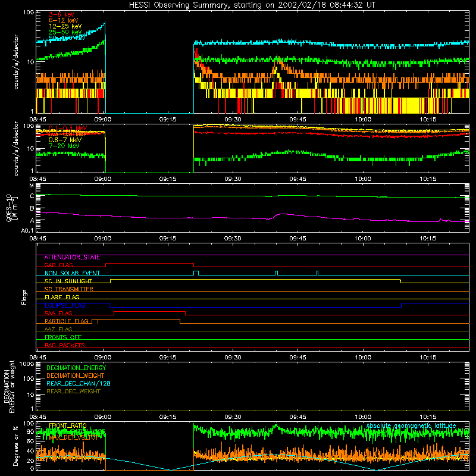The height and width of the screenshot is (476, 476).
Task: Click the HESSI Observing Summary plot title
Action: [252, 5]
